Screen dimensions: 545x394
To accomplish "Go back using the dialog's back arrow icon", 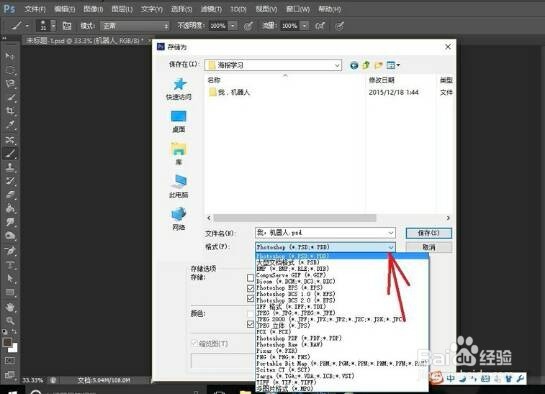I will [x=354, y=65].
